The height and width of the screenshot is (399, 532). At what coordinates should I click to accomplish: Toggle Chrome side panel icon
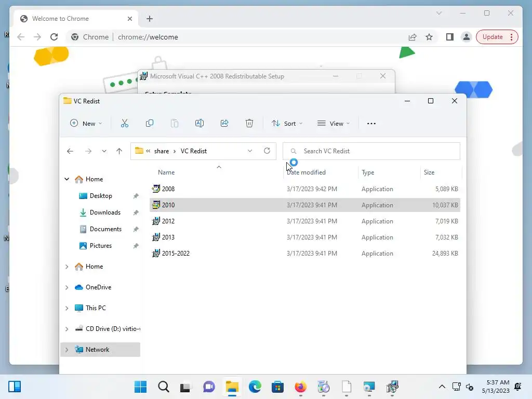(x=450, y=37)
